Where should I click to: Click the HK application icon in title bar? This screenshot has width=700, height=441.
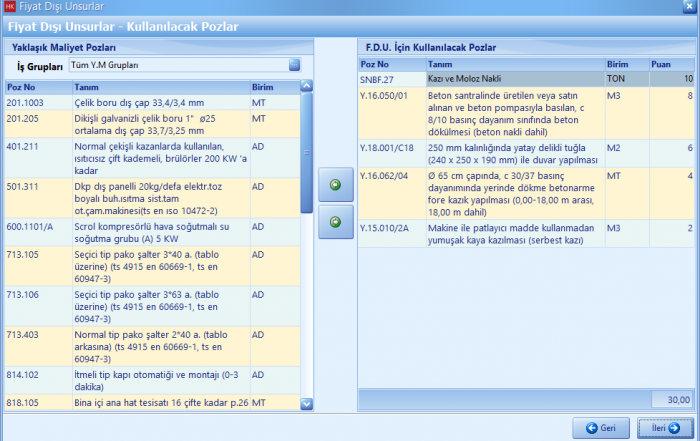[11, 6]
